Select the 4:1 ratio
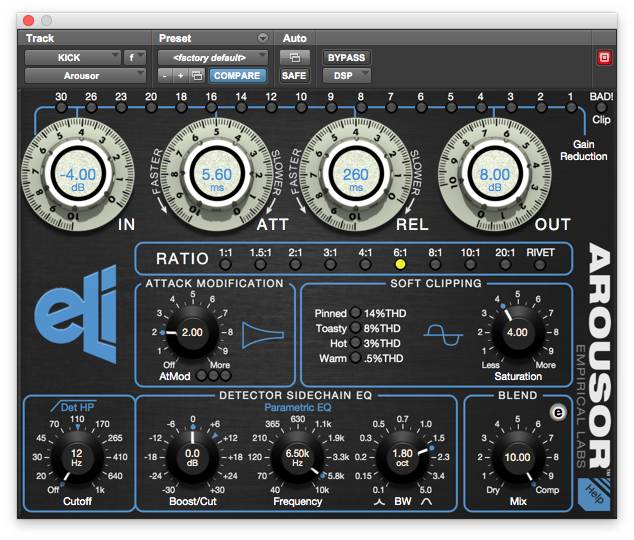634x540 pixels. tap(365, 265)
